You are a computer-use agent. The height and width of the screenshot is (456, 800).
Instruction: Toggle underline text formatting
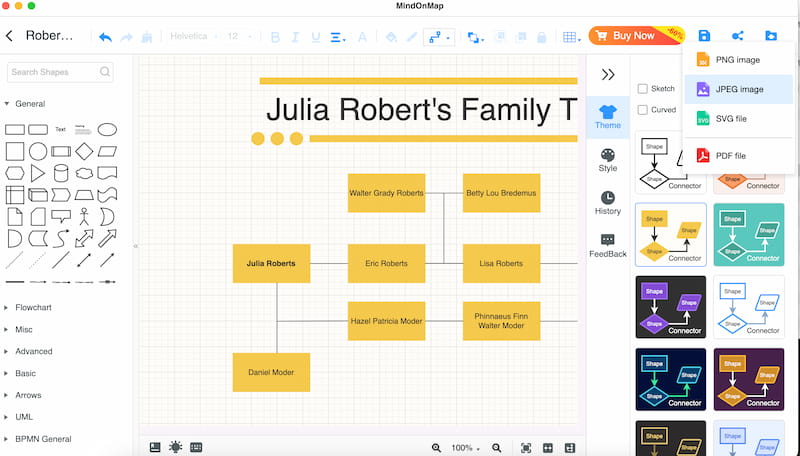click(316, 37)
